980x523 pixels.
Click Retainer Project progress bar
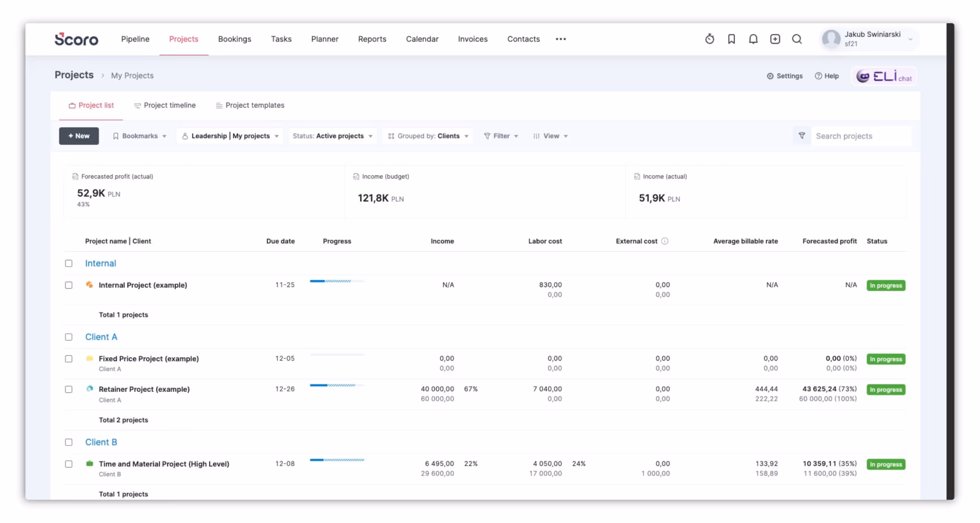point(337,385)
